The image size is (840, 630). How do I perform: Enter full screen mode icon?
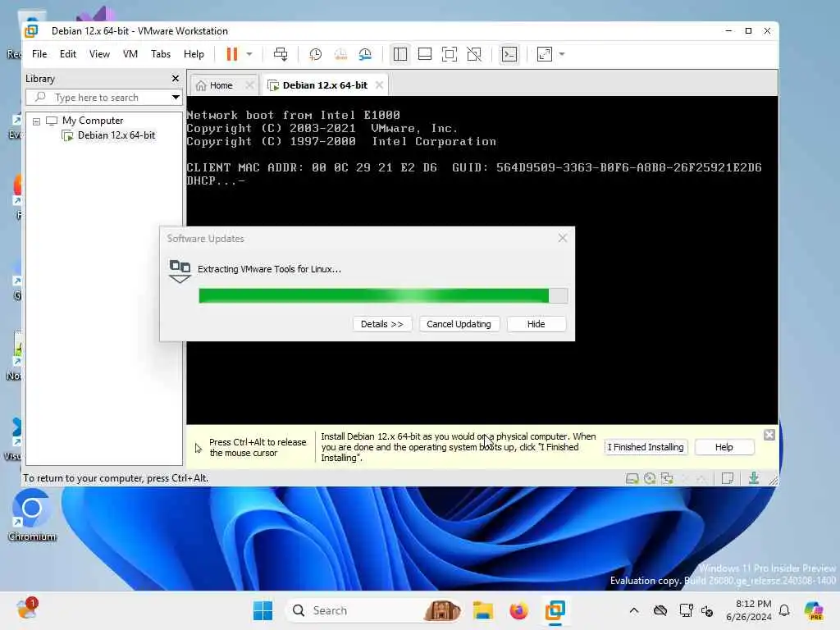[x=450, y=54]
